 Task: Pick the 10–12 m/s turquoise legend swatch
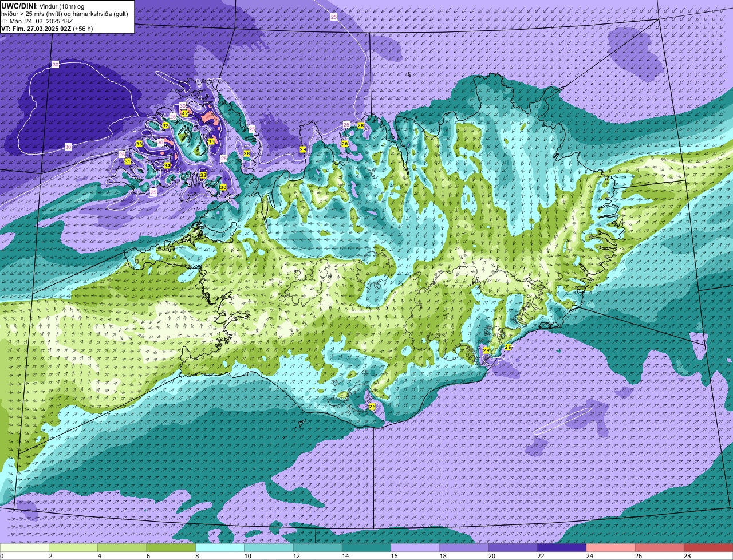point(269,547)
